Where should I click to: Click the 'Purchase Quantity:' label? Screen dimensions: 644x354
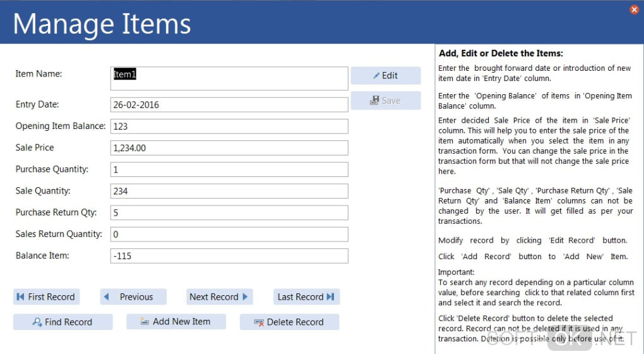pyautogui.click(x=52, y=169)
